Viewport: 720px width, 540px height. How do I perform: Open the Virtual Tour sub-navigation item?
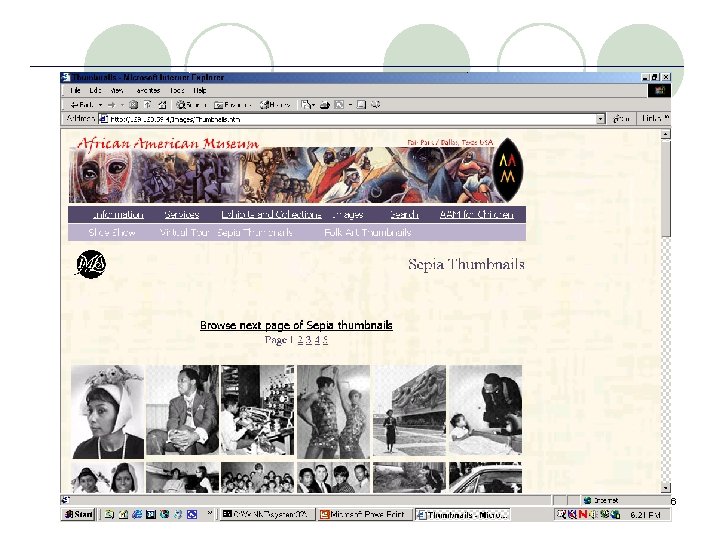(185, 232)
